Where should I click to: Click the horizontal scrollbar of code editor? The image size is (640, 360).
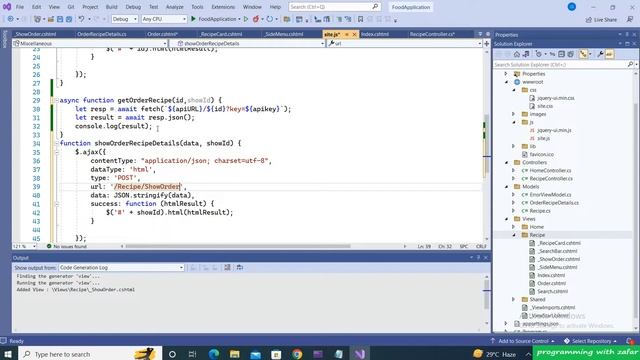point(238,247)
